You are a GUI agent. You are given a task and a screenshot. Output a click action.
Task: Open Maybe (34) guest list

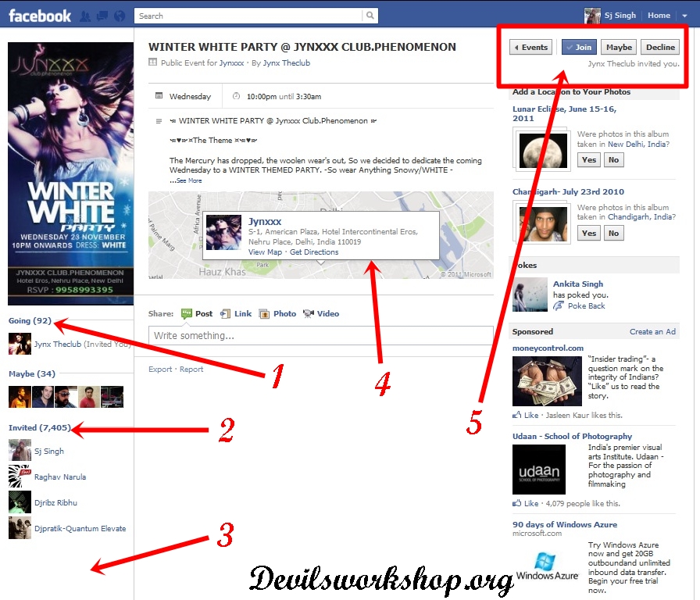(x=32, y=373)
